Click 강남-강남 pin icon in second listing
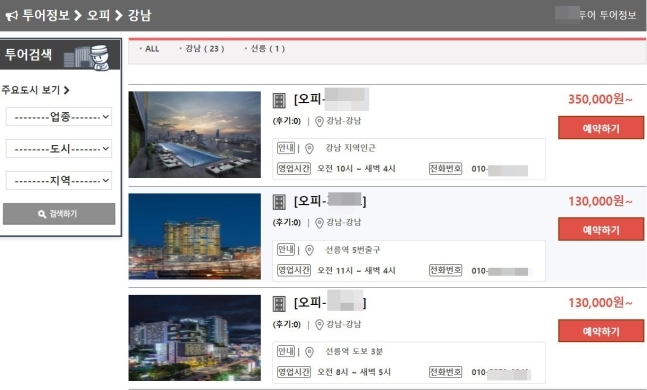The image size is (647, 390). (x=319, y=223)
